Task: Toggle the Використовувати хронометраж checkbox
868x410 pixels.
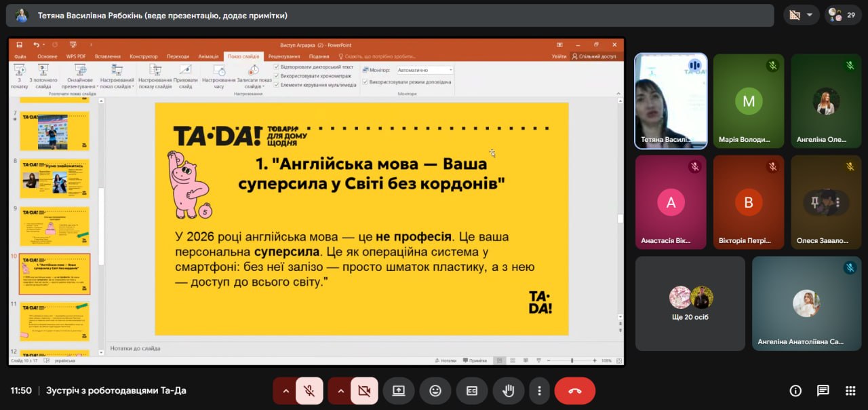Action: pyautogui.click(x=277, y=76)
